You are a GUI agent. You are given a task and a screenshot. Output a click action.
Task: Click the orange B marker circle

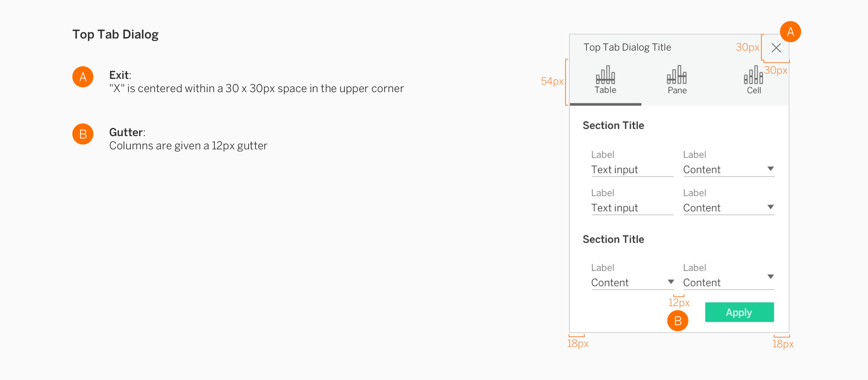pos(678,321)
